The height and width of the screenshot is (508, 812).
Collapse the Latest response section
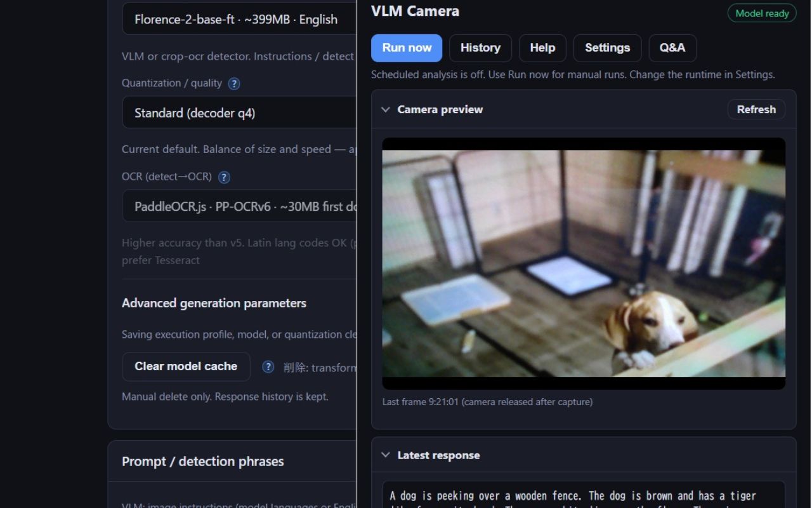pos(385,455)
